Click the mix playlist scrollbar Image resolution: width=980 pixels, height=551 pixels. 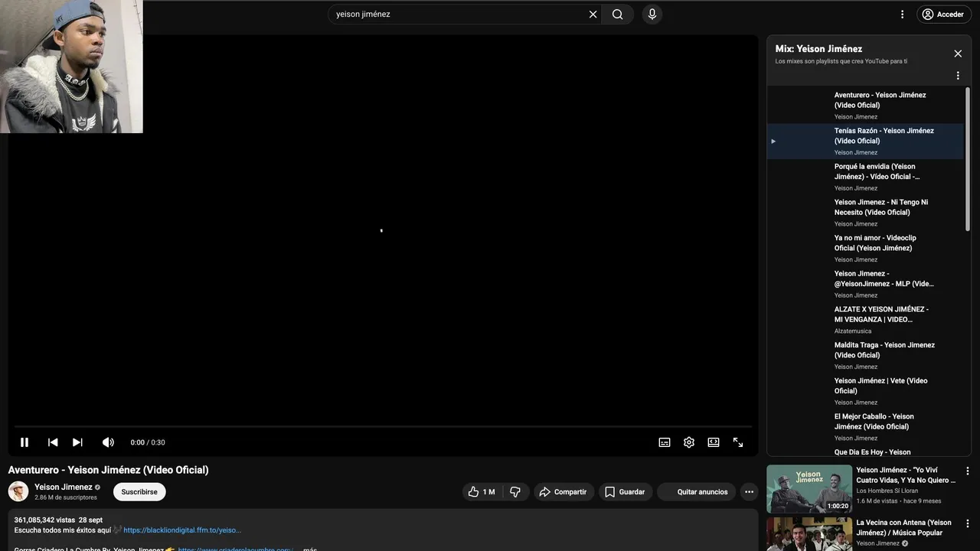pos(968,158)
